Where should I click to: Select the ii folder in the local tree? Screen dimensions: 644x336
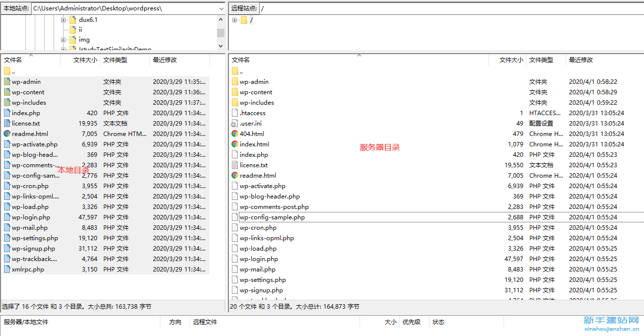(80, 30)
